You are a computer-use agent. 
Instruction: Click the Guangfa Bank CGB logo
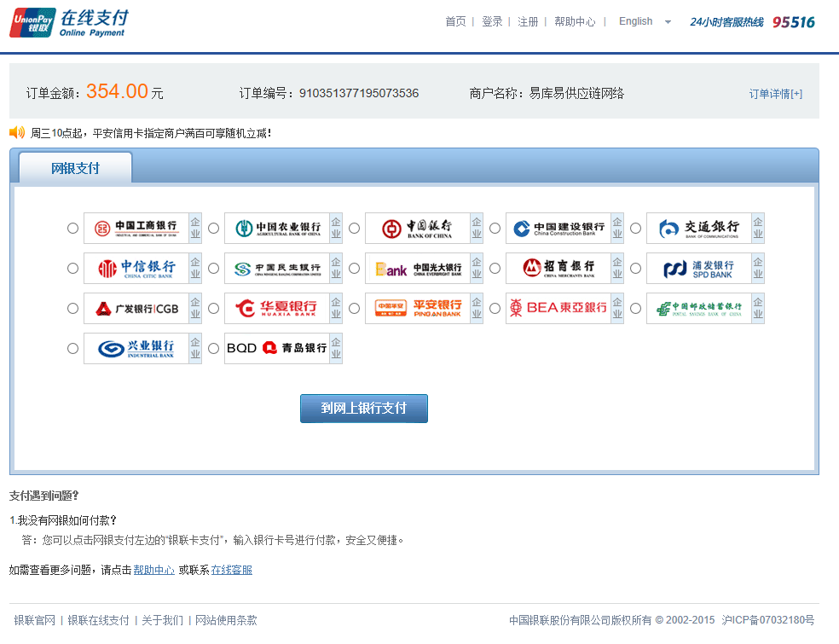(x=136, y=308)
